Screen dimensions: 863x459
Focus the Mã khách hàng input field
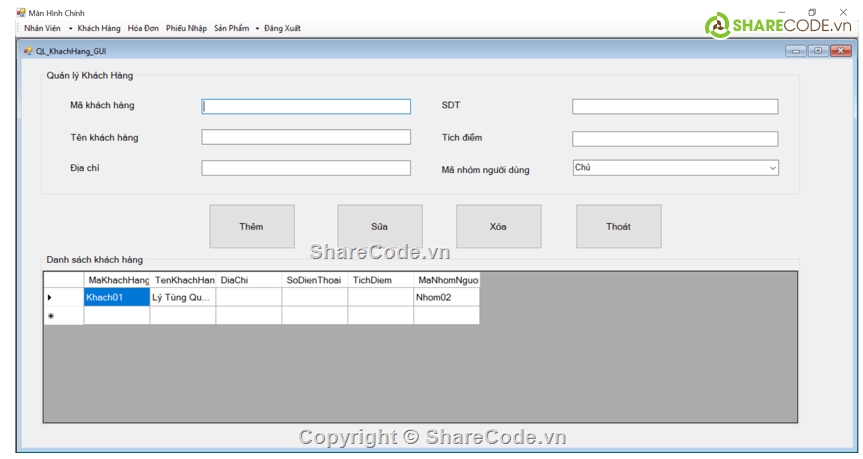tap(306, 106)
